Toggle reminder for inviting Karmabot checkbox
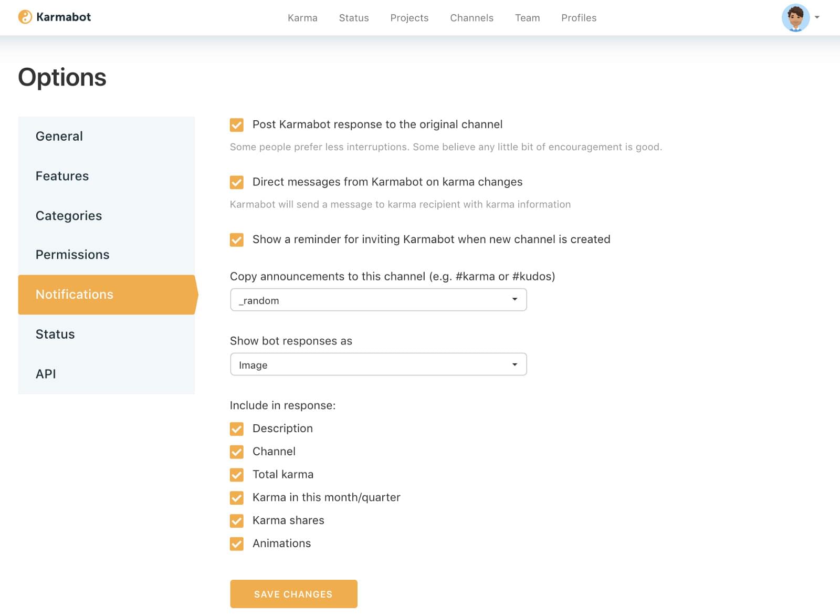840x616 pixels. (237, 240)
